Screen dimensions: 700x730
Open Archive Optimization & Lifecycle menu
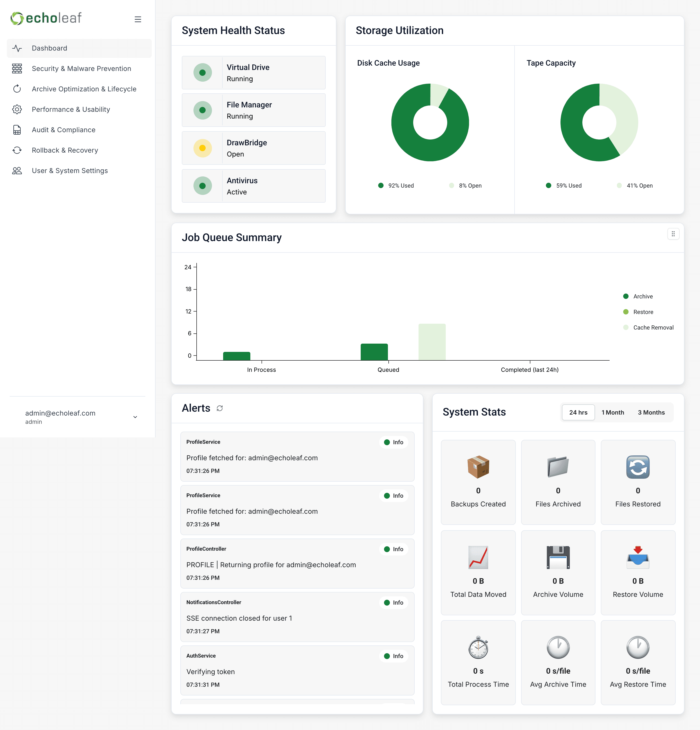(x=84, y=89)
